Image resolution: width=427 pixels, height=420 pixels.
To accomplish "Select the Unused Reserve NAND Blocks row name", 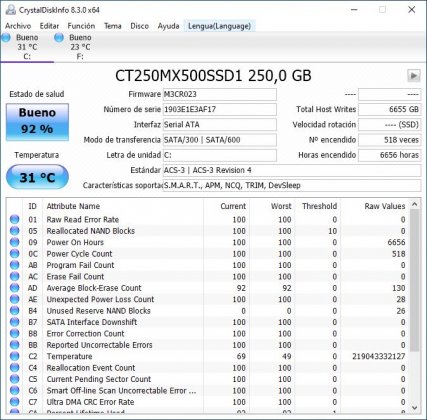I will 98,311.
